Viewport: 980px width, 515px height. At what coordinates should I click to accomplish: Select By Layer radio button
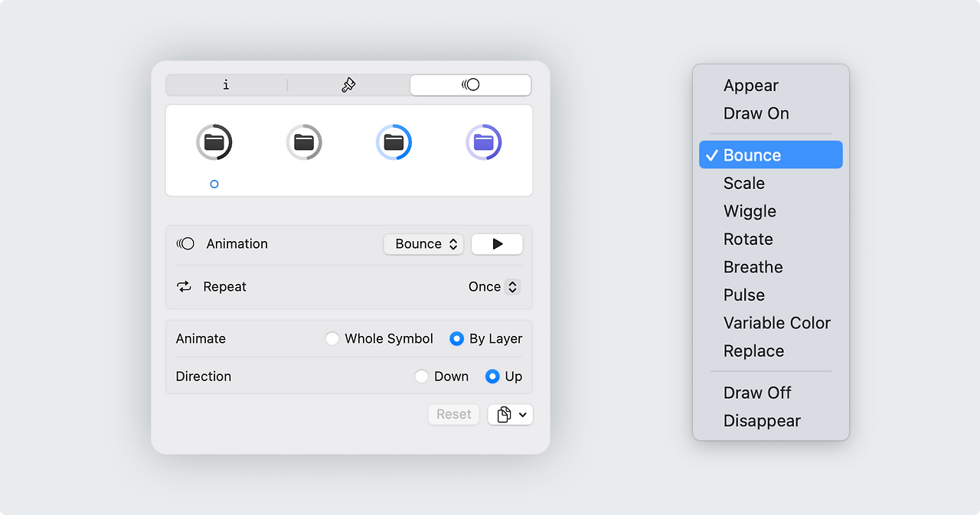point(456,339)
